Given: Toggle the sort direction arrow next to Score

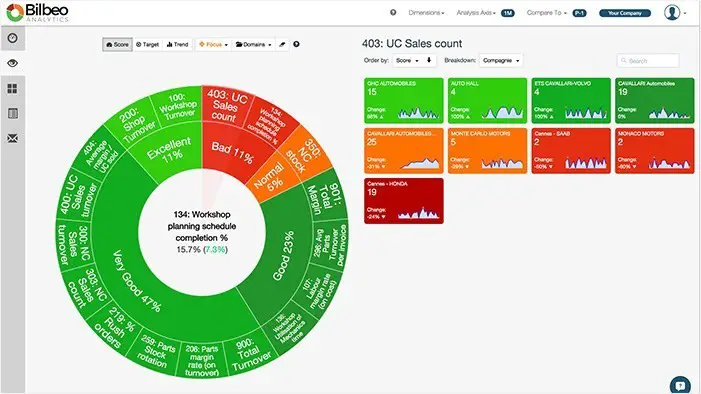Looking at the screenshot, I should (x=429, y=60).
